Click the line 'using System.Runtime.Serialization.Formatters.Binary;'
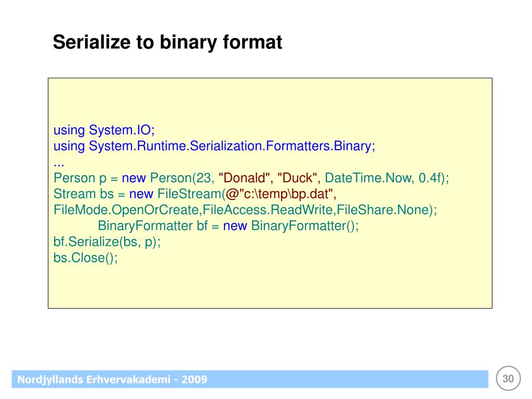 point(215,146)
